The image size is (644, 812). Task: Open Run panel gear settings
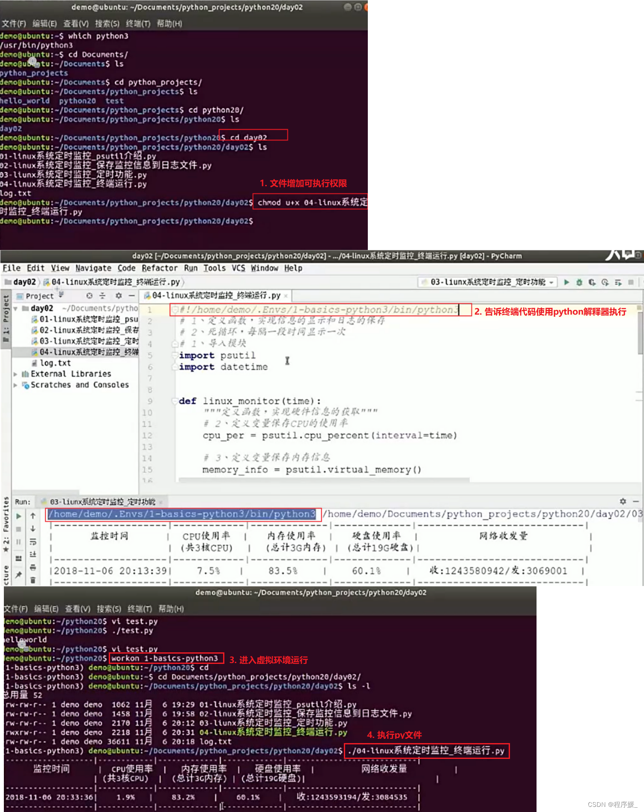point(623,501)
